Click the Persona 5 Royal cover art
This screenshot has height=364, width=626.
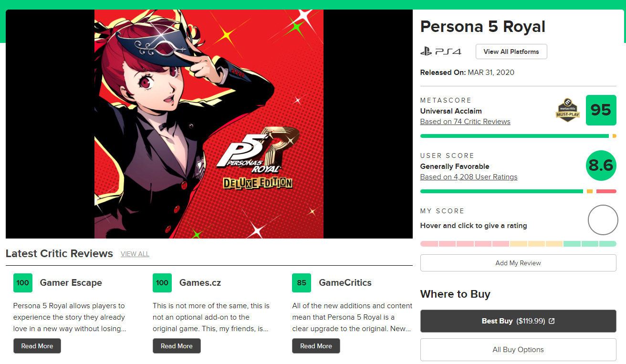pos(209,124)
